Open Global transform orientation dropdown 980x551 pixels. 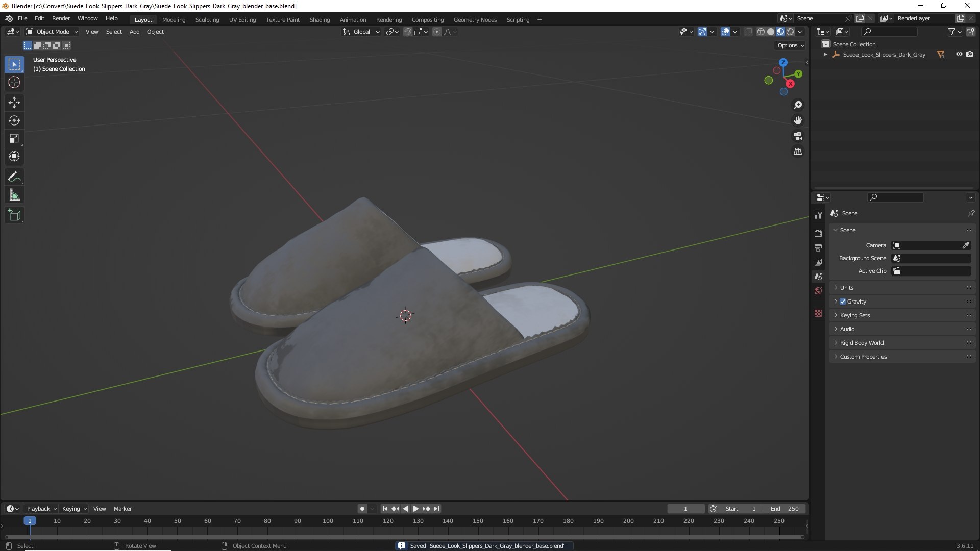pos(361,32)
